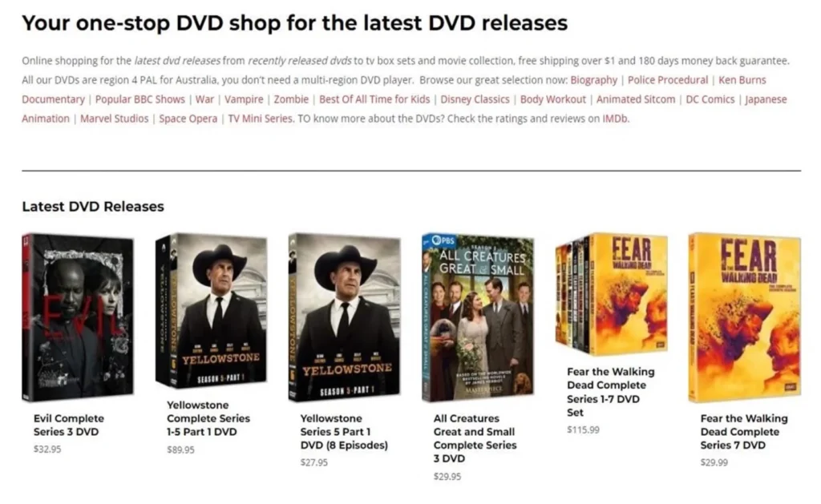Follow the IMDb link
Viewport: 821px width, 504px height.
pyautogui.click(x=615, y=119)
